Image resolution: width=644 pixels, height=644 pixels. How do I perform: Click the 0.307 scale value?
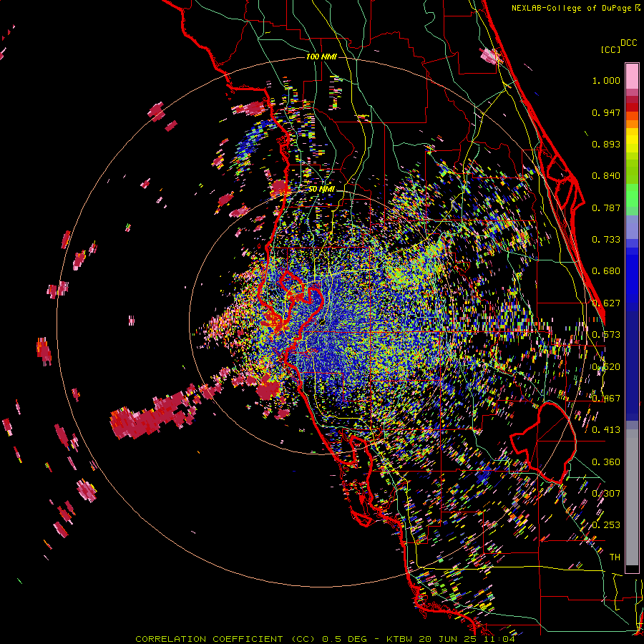606,494
